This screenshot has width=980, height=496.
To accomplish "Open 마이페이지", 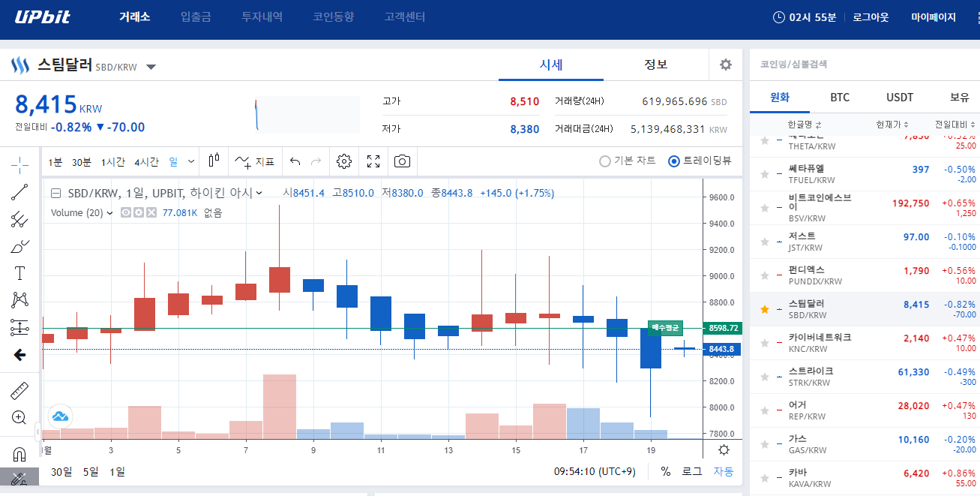I will point(934,17).
